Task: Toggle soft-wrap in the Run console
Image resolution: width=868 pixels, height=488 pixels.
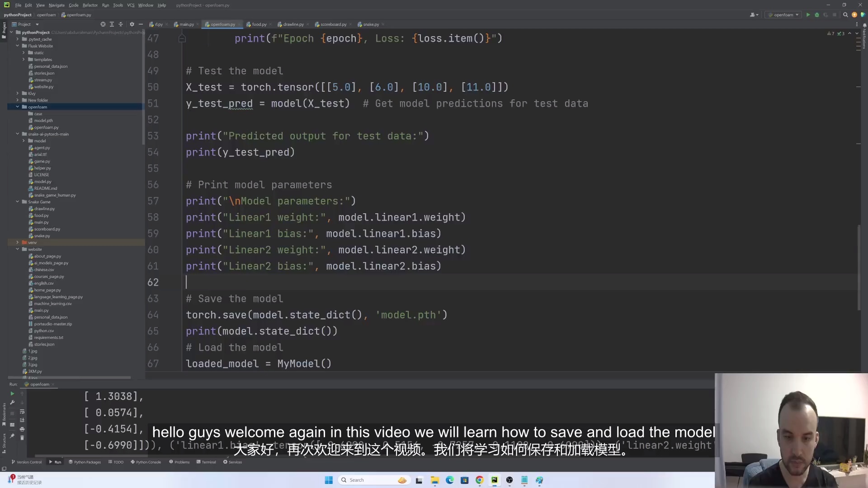Action: pyautogui.click(x=22, y=412)
